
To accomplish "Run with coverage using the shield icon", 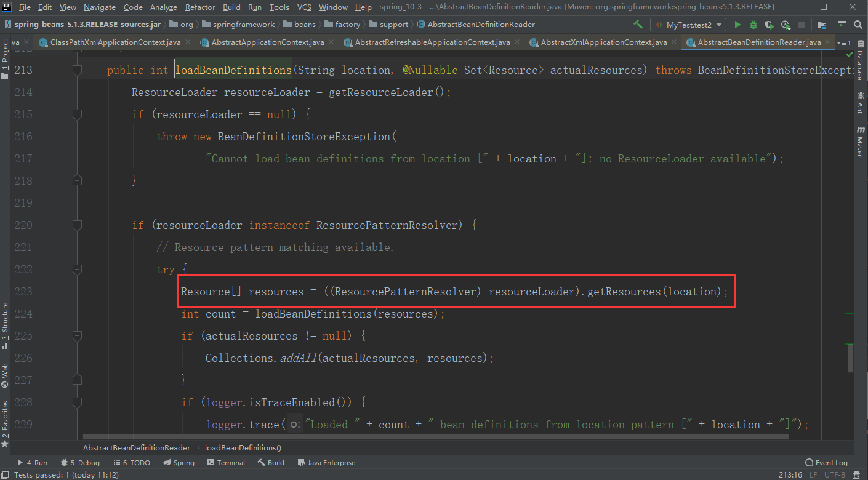I will click(770, 25).
